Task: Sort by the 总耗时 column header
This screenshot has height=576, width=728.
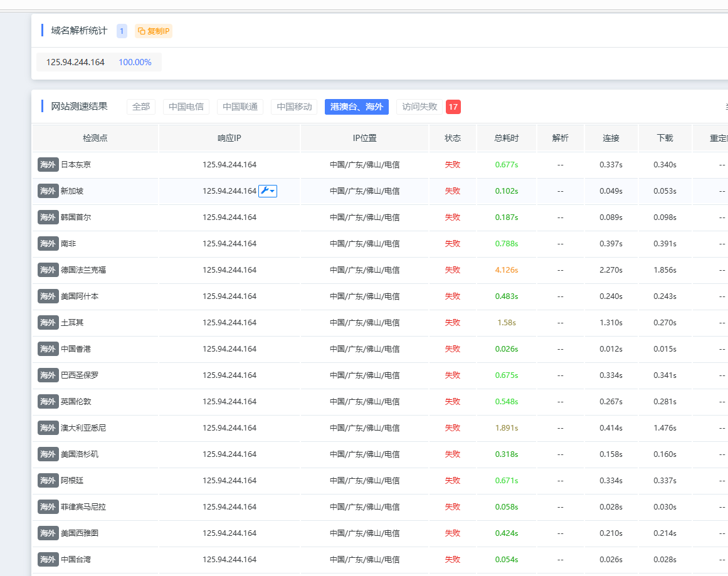Action: pos(507,138)
